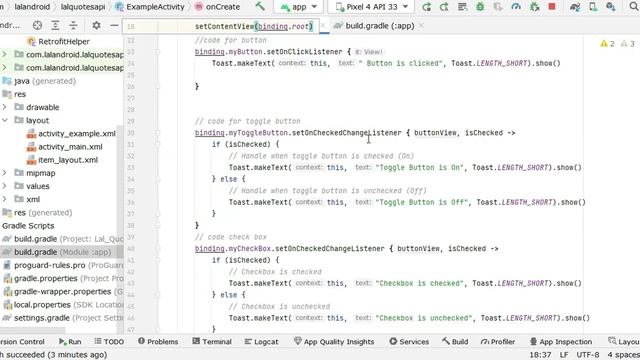Click the greyed Run with Coverage icon
This screenshot has height=360, width=640.
point(498,7)
